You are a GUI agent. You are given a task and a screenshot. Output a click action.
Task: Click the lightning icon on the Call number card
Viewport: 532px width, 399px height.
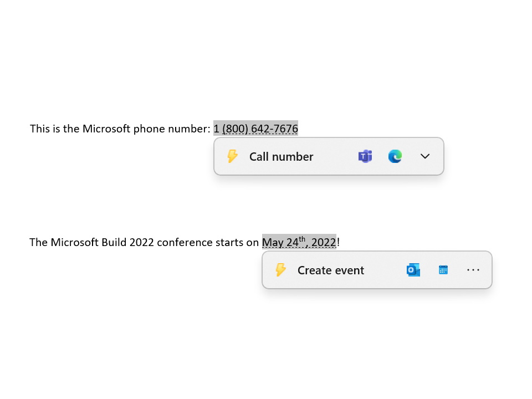tap(232, 156)
